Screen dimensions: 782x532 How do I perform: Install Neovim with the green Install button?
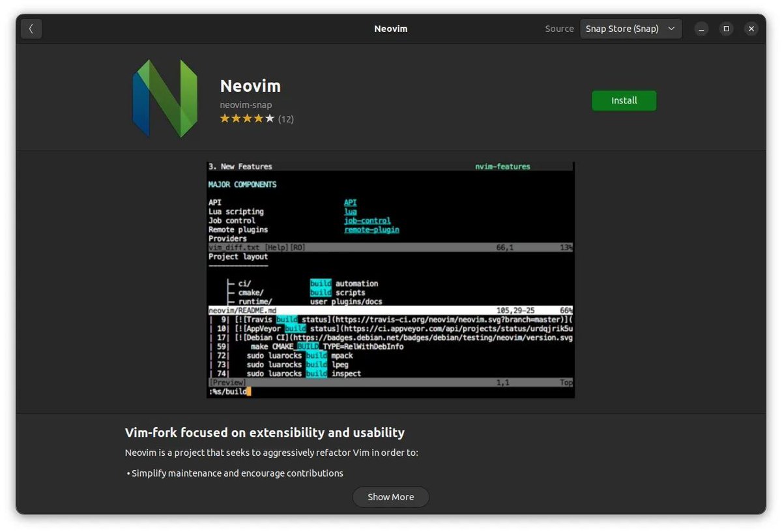tap(624, 100)
